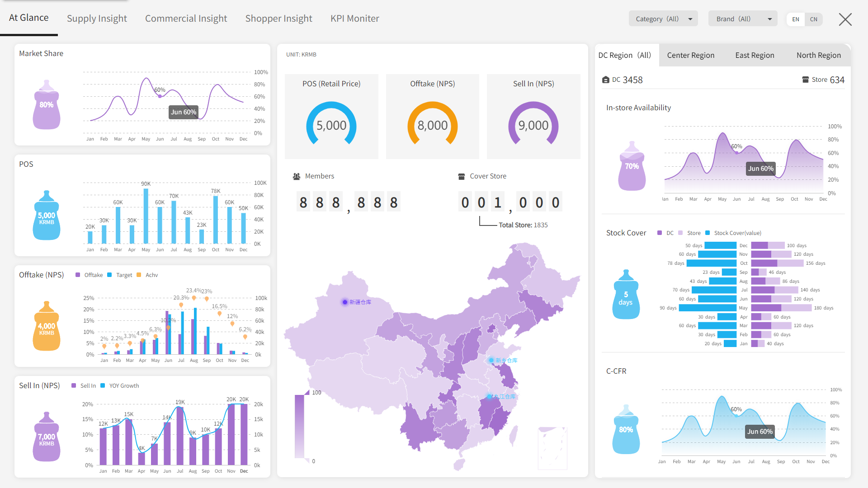Click the map color scale gradient bar
The width and height of the screenshot is (868, 488).
(299, 427)
